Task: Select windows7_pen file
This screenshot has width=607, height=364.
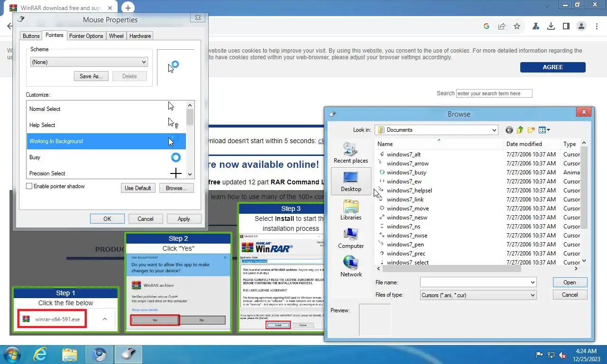Action: 405,245
